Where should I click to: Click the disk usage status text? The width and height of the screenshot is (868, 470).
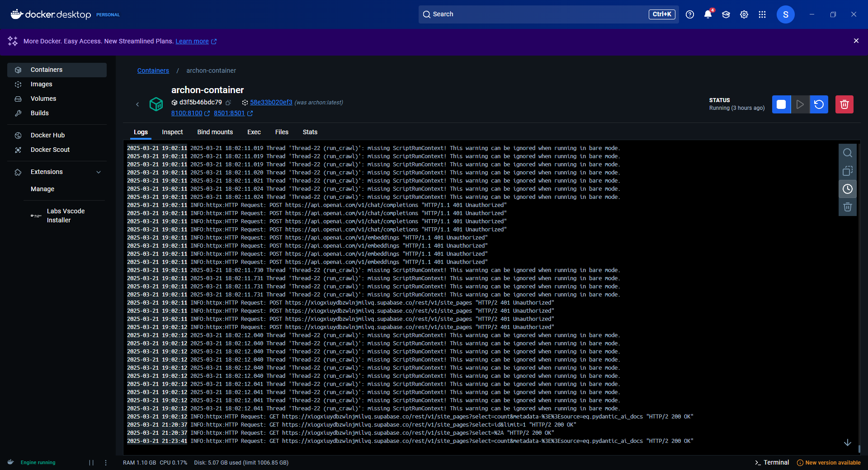(x=241, y=463)
